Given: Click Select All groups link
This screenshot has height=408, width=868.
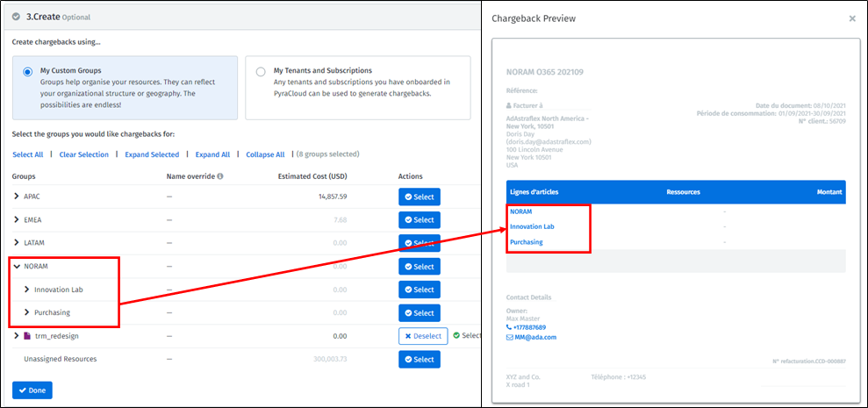Looking at the screenshot, I should [27, 154].
